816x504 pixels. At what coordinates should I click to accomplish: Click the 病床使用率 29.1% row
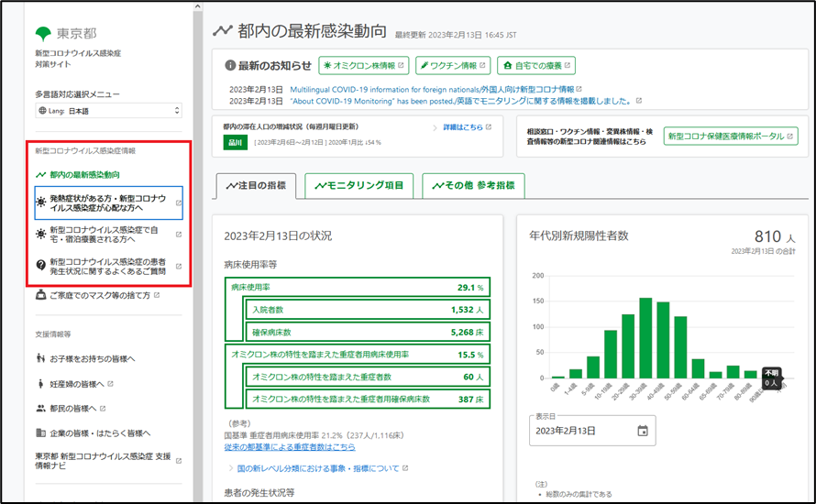click(358, 287)
